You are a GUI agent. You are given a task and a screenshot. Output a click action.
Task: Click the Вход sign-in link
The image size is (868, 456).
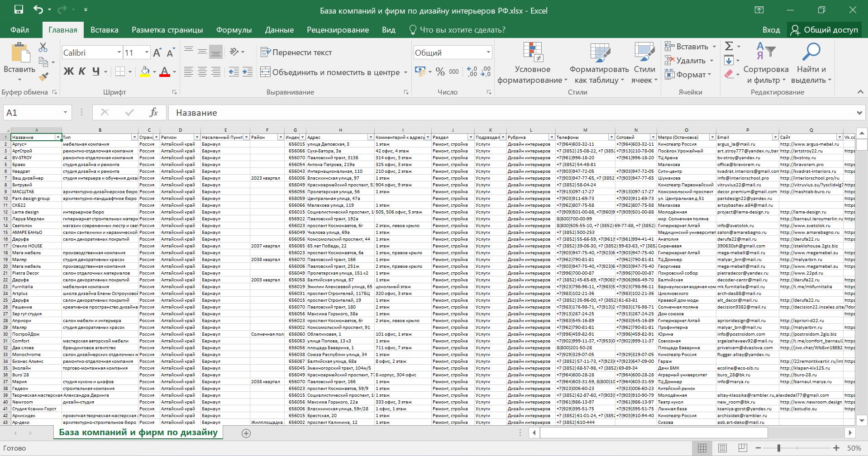click(x=771, y=30)
